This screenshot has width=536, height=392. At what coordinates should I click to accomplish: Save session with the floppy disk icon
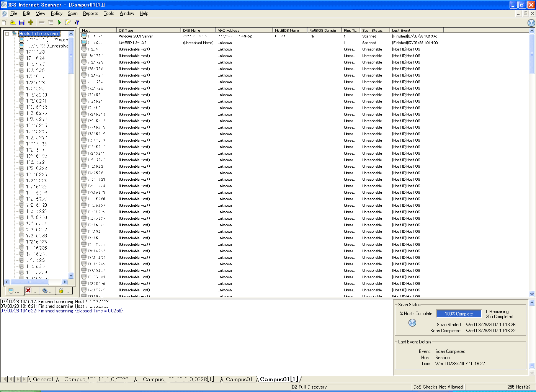pos(21,23)
